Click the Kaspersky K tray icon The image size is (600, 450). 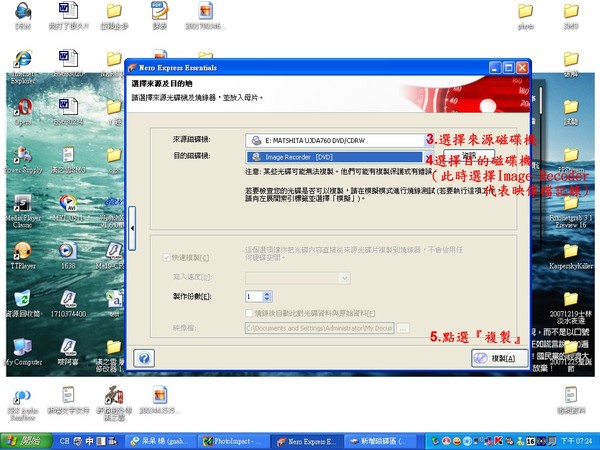coord(498,441)
